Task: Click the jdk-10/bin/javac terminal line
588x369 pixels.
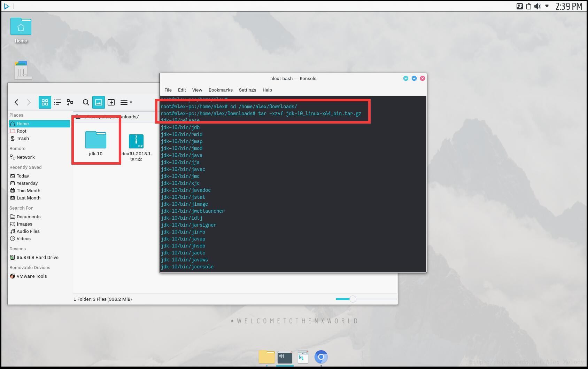Action: pyautogui.click(x=183, y=169)
